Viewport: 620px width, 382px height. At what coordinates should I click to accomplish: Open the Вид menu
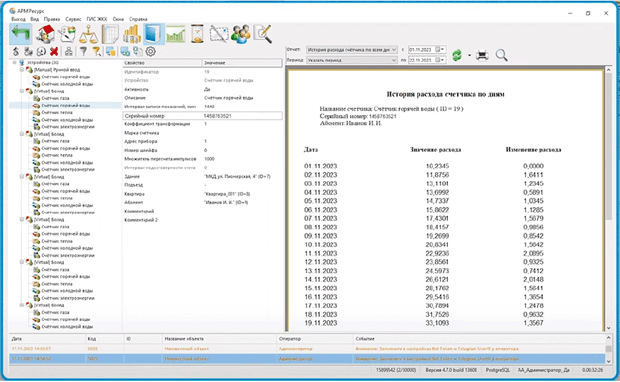point(35,19)
